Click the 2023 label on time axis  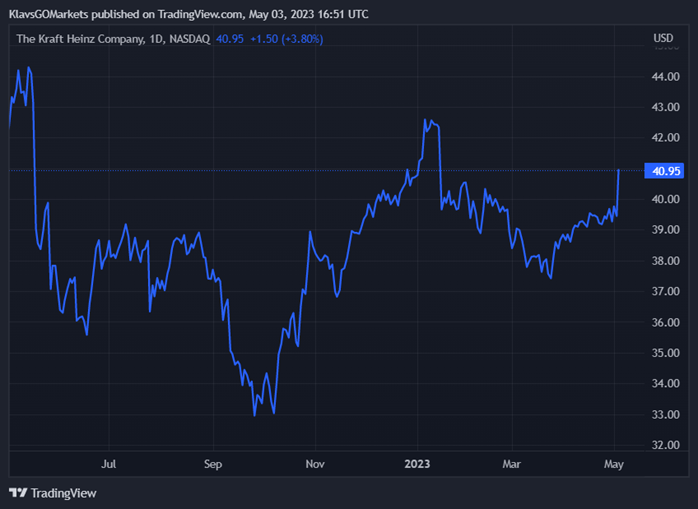[x=417, y=464]
